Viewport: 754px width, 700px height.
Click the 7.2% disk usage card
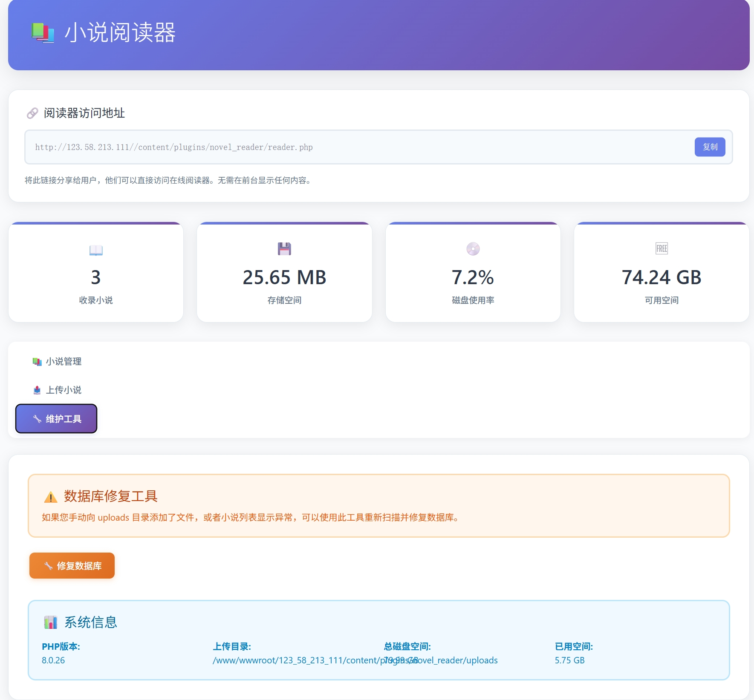point(473,273)
